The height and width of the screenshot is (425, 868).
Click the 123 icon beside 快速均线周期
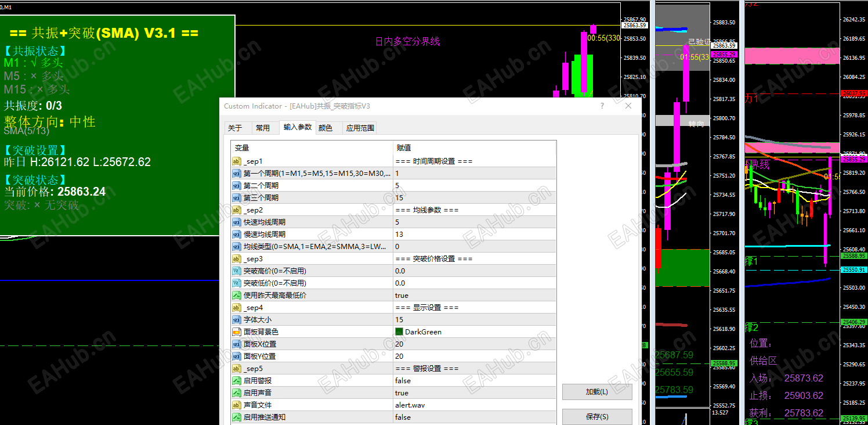[x=236, y=222]
